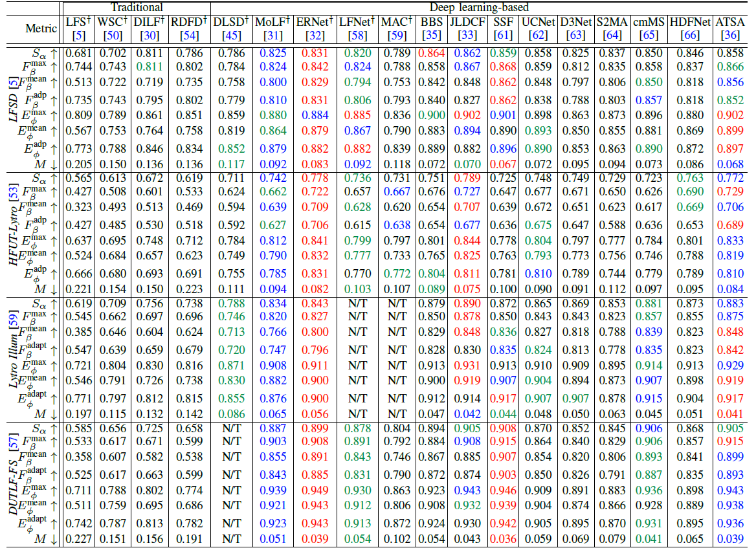Open citation [33] under JLDCF
This screenshot has height=550, width=756.
[x=467, y=35]
